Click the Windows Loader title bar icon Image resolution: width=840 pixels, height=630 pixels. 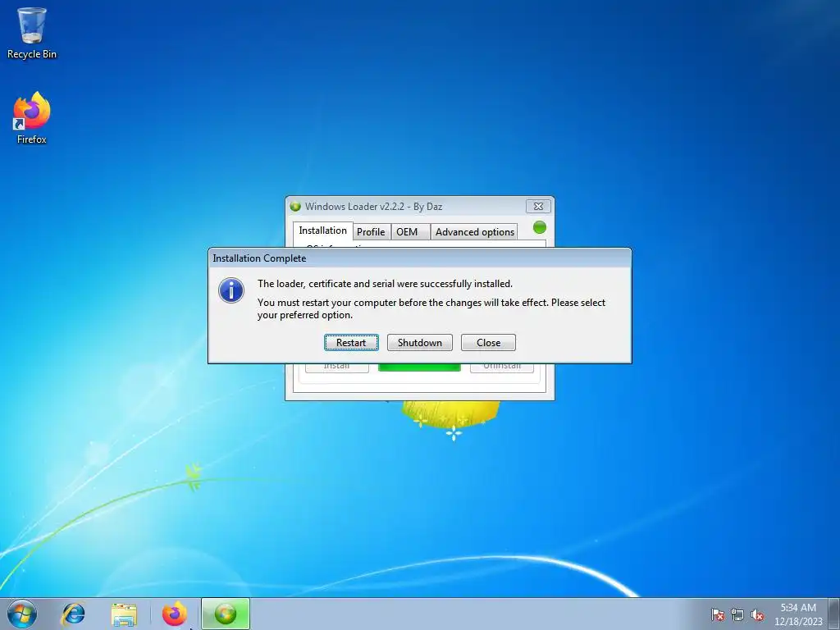point(295,206)
